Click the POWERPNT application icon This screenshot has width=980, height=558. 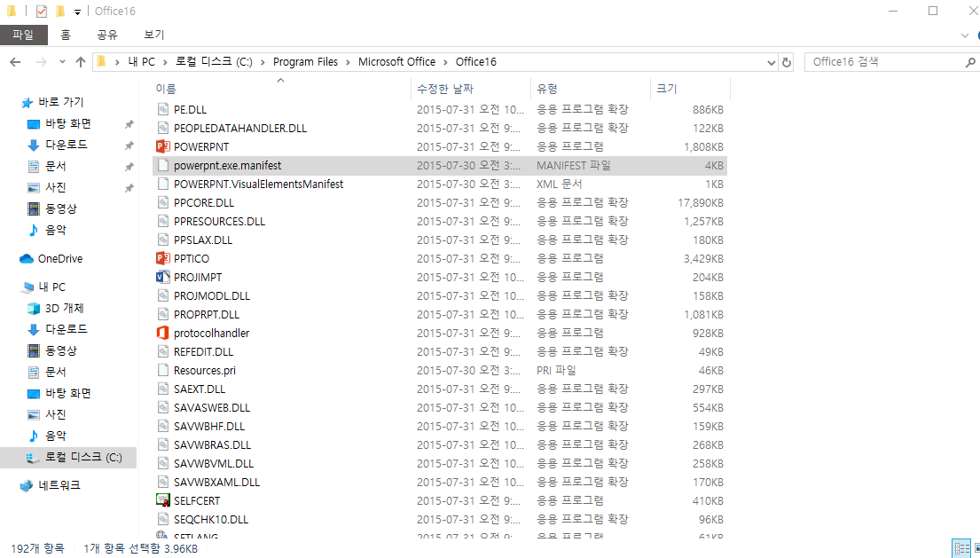pos(162,147)
